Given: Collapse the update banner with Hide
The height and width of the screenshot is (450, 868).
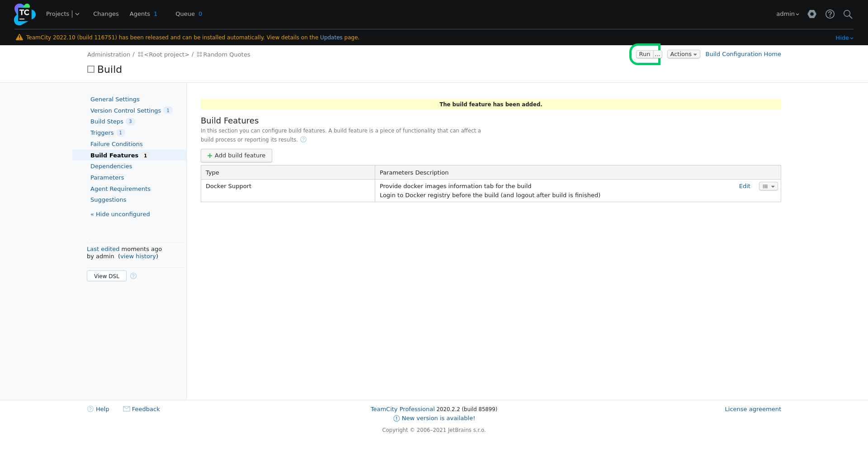Looking at the screenshot, I should (844, 38).
